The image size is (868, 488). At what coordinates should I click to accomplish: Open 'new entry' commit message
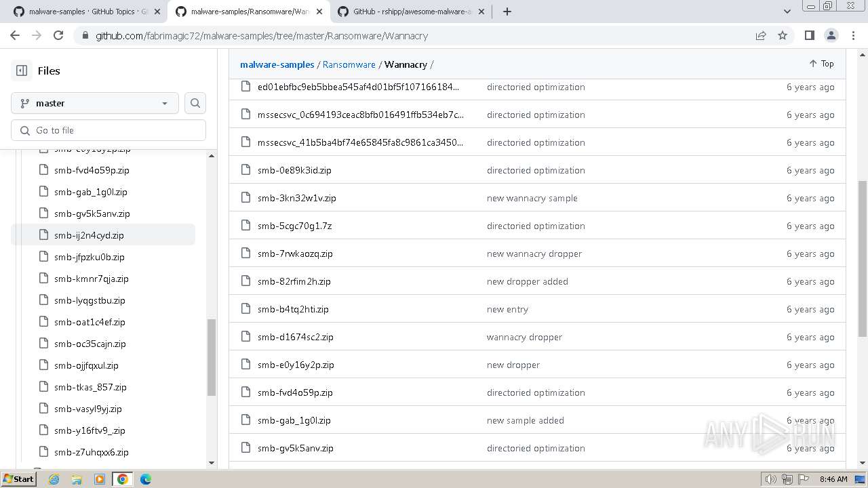point(507,309)
